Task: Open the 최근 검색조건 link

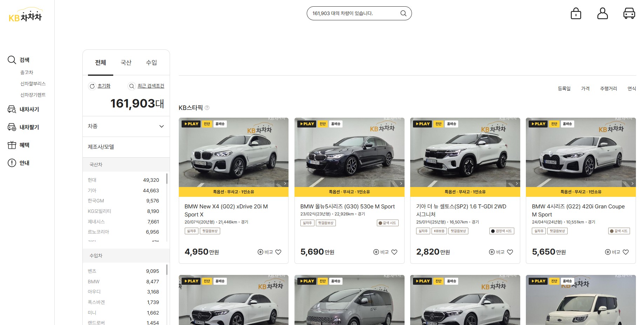Action: tap(151, 86)
